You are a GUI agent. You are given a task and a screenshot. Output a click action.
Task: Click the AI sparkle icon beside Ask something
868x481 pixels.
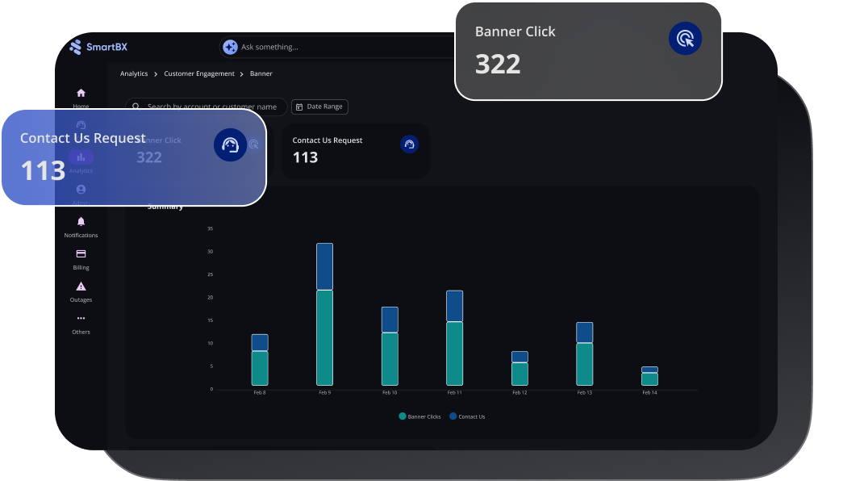point(230,47)
